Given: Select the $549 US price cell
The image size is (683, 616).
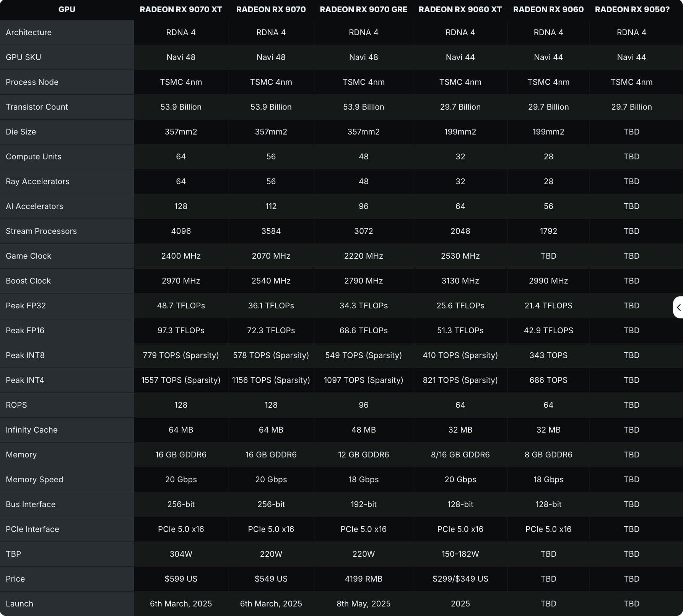Looking at the screenshot, I should point(271,579).
